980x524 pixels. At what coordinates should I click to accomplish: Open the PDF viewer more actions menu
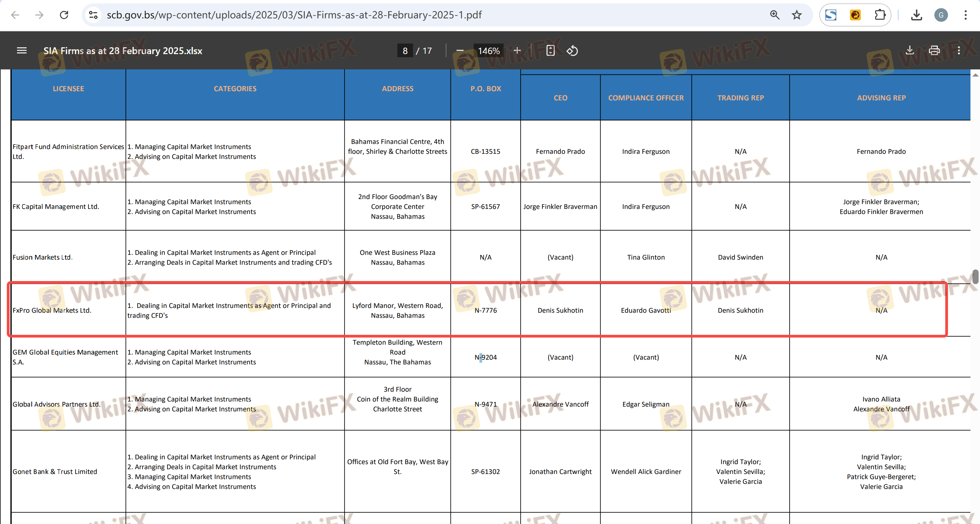(x=959, y=51)
